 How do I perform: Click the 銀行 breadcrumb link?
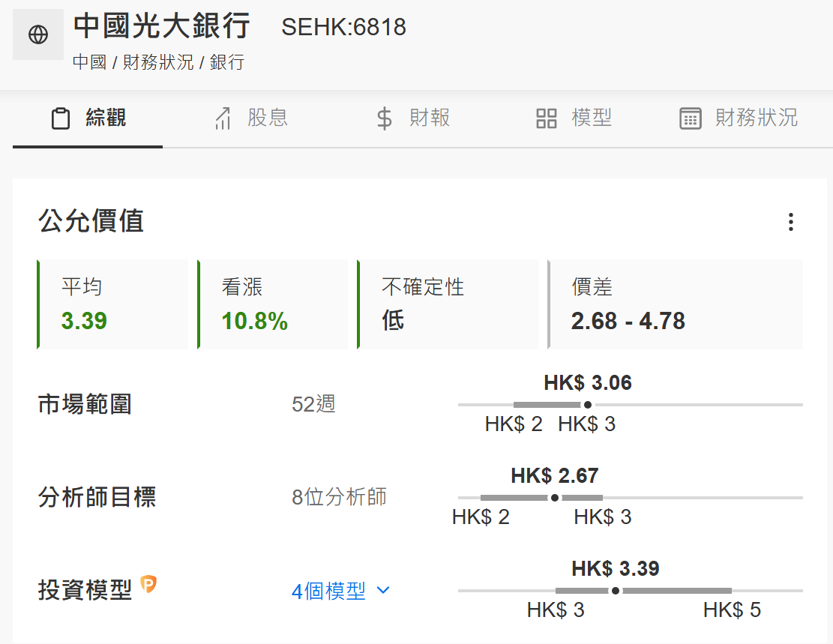click(x=227, y=62)
